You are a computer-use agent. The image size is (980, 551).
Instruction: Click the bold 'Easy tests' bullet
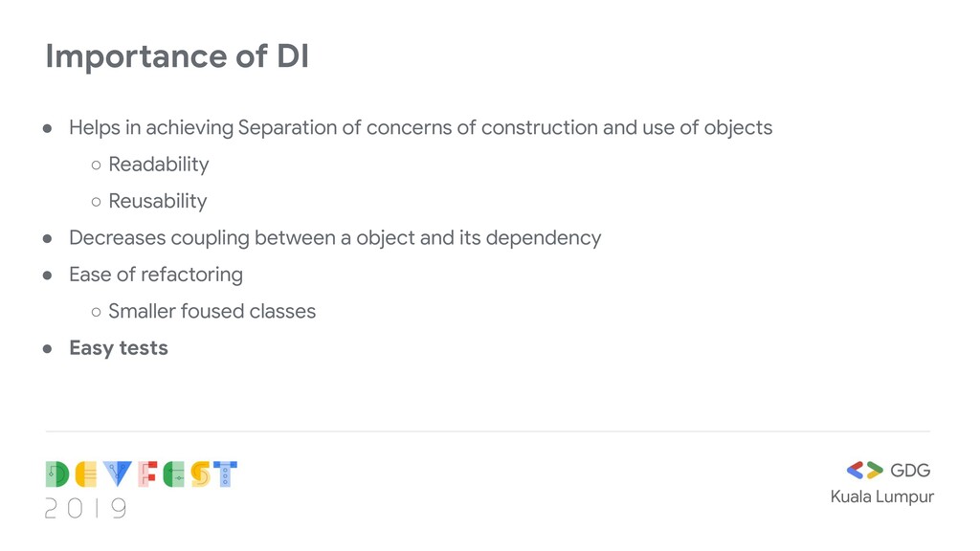(119, 348)
